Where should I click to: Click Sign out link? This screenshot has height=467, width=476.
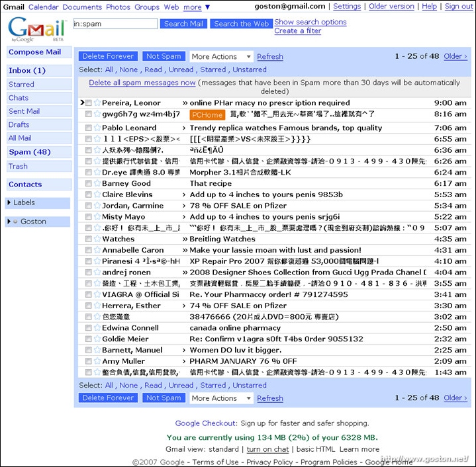(459, 6)
